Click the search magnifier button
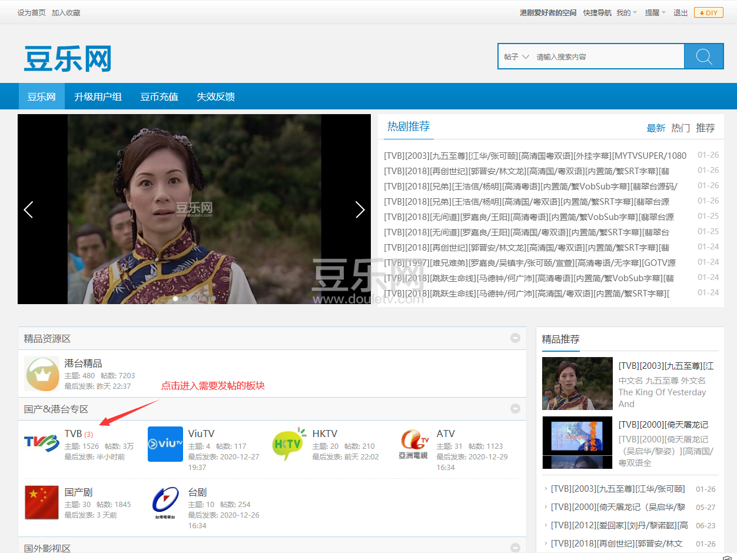Image resolution: width=737 pixels, height=560 pixels. (704, 56)
